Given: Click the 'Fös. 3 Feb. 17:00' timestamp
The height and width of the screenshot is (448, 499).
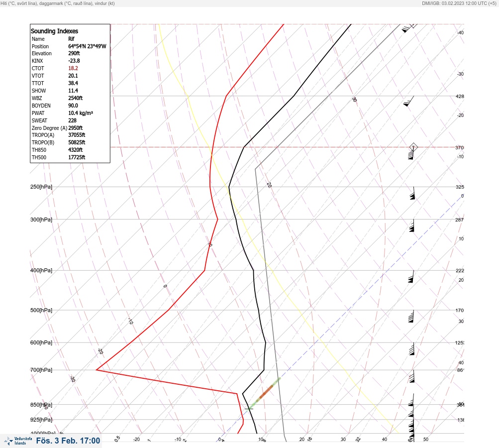Looking at the screenshot, I should [x=68, y=441].
